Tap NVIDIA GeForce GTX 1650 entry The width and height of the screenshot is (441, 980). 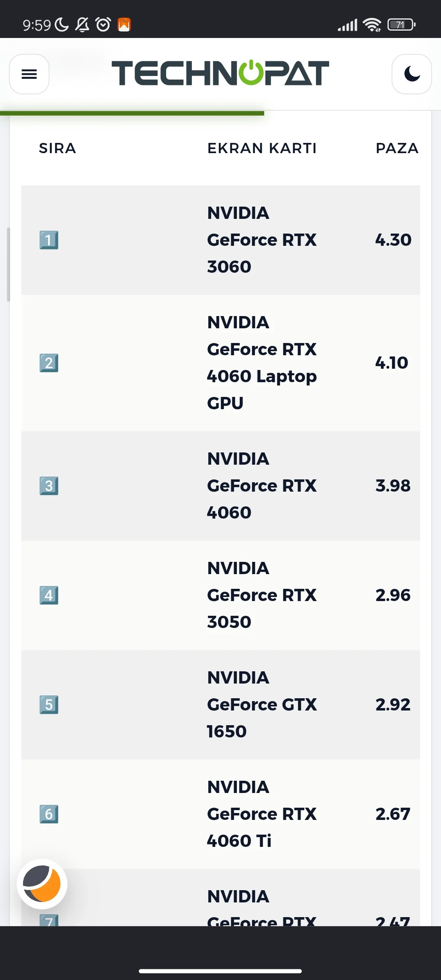[x=262, y=705]
